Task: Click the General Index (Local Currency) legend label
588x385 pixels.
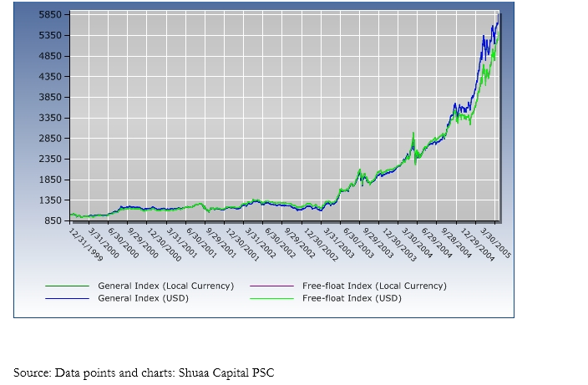Action: click(165, 286)
